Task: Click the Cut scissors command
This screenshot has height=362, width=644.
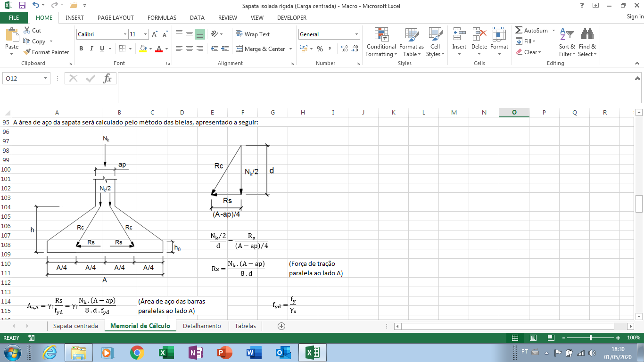Action: [32, 31]
